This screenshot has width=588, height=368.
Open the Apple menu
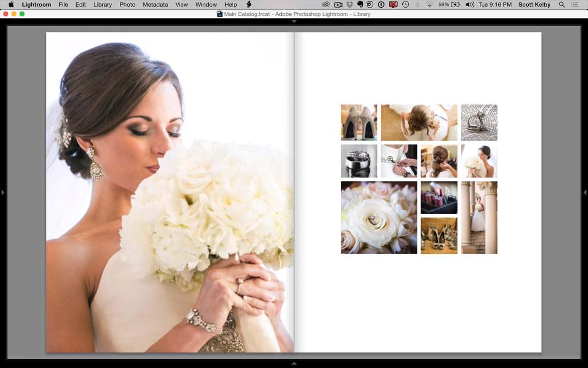point(10,5)
